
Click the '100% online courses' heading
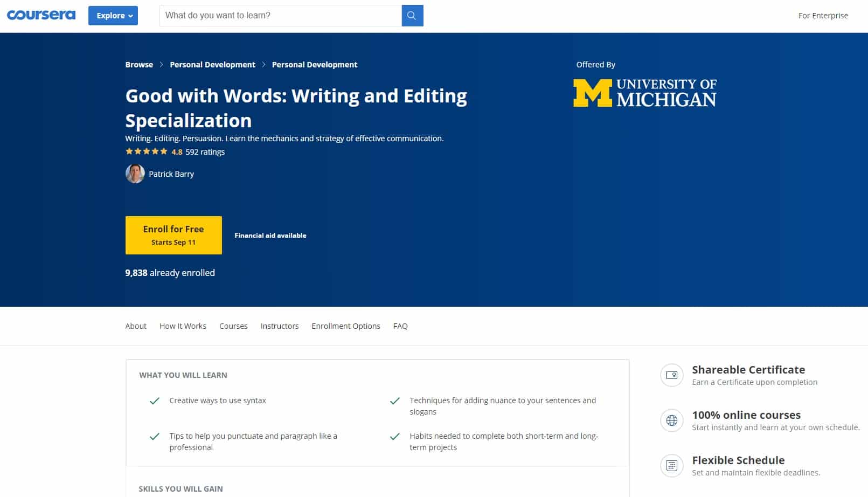tap(746, 415)
